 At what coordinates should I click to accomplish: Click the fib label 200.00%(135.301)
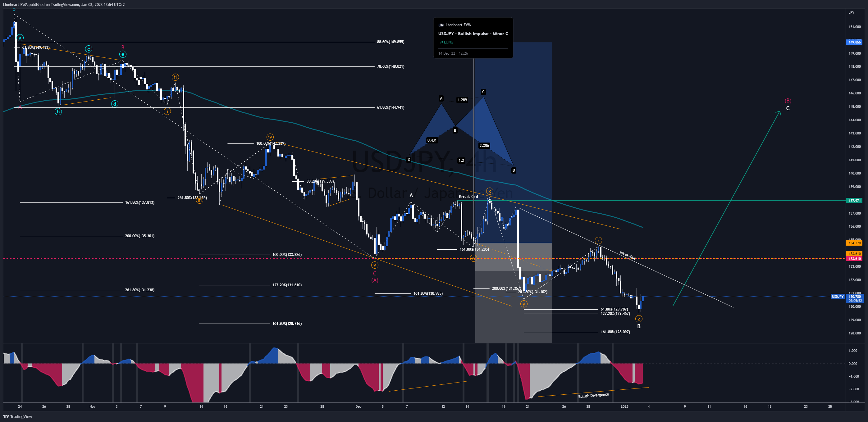[x=139, y=236]
